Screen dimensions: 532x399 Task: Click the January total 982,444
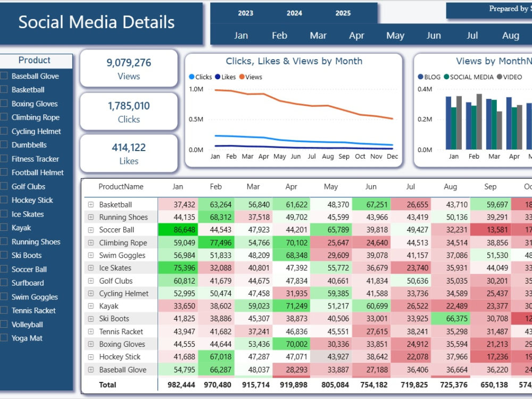[x=181, y=385]
